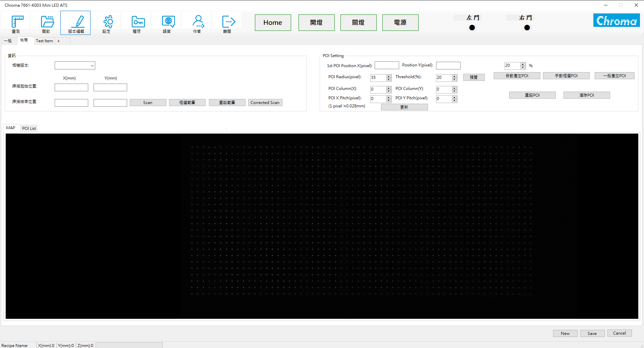Switch to the Test Item tab
The width and height of the screenshot is (644, 348).
pos(44,41)
